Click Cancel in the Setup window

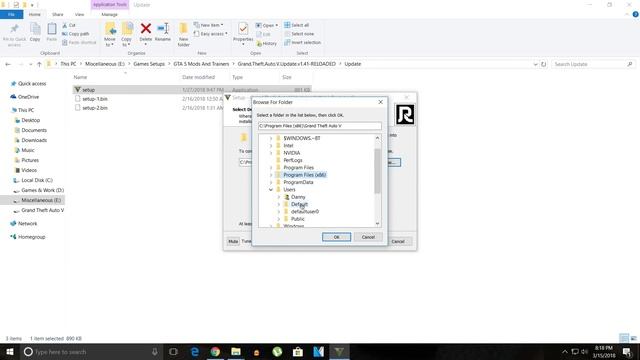point(398,241)
